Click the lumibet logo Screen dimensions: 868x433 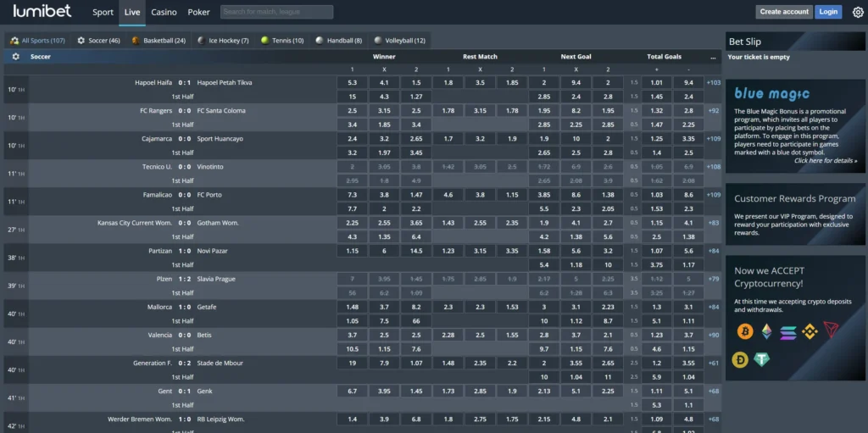coord(44,12)
